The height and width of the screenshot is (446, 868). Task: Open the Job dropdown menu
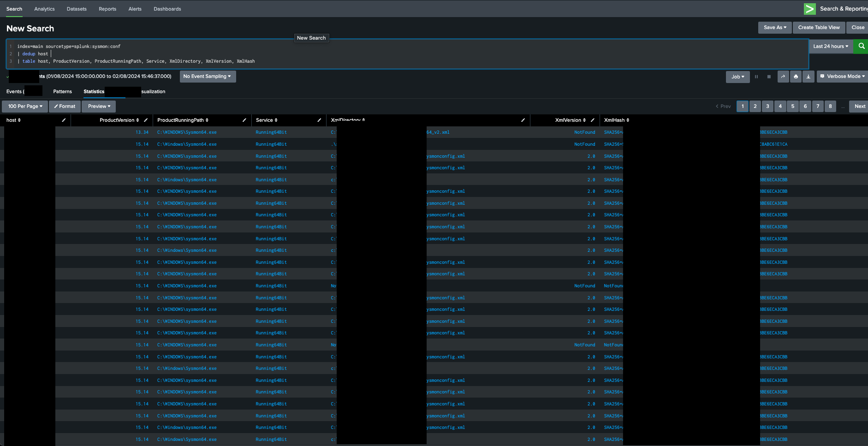(737, 77)
